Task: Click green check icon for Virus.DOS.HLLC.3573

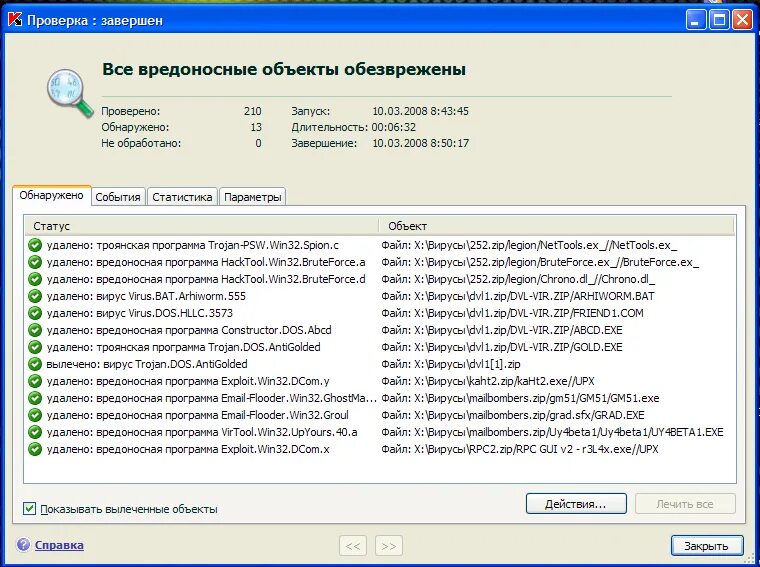Action: (35, 313)
